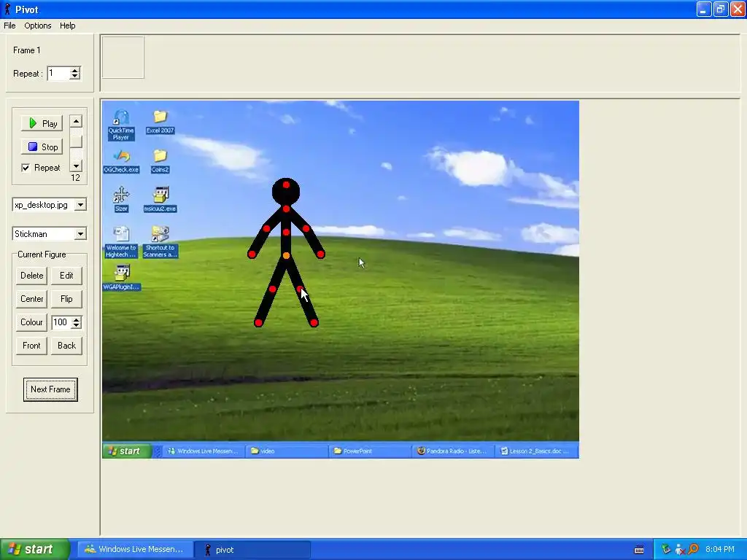
Task: Bring the figure to Front
Action: point(31,346)
